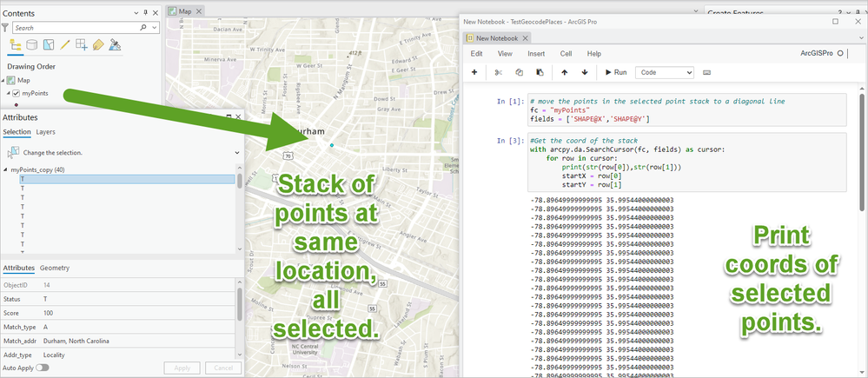Open the List By Editing pencil icon
868x378 pixels.
pos(65,45)
